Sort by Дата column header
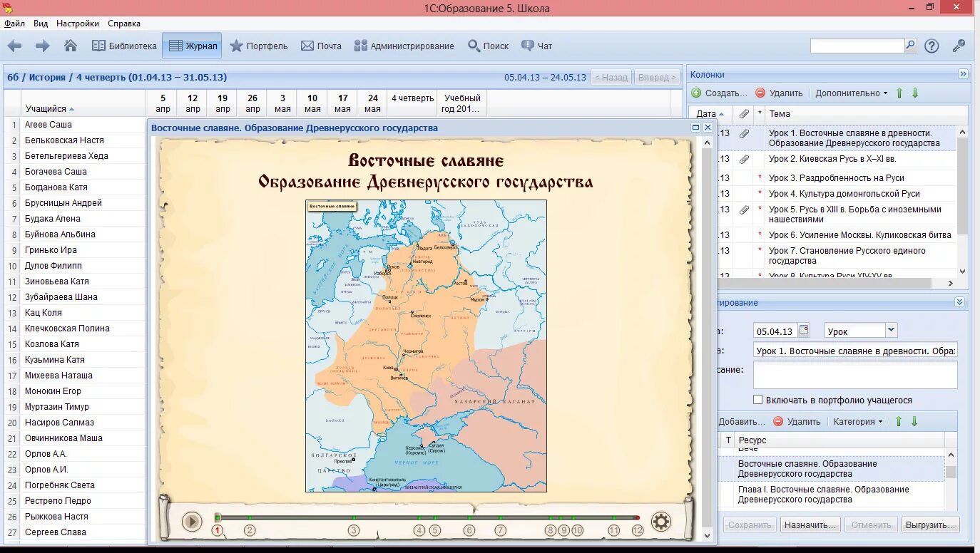Image resolution: width=980 pixels, height=553 pixels. click(710, 114)
